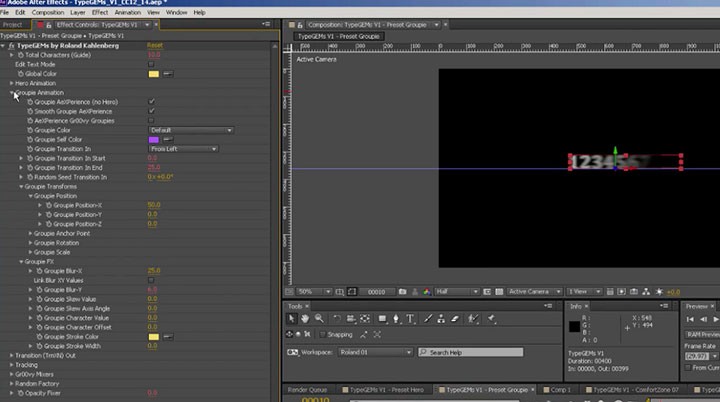Uncheck Groupie AeXPerience (no Hero)

(x=151, y=102)
